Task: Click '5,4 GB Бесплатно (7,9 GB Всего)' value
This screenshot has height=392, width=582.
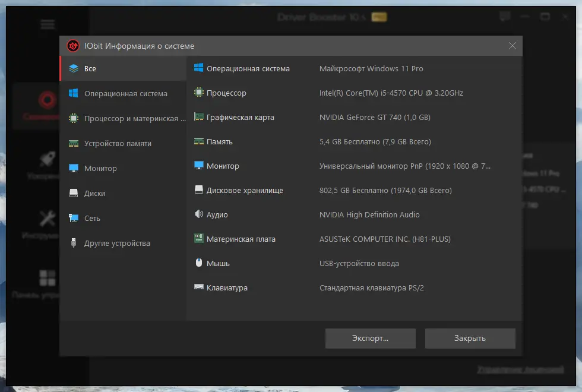Action: click(x=375, y=142)
